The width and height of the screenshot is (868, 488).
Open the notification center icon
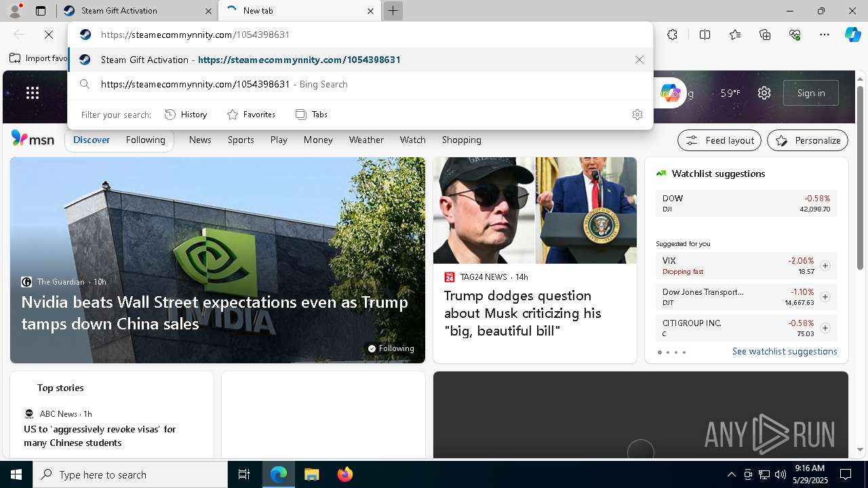[846, 474]
